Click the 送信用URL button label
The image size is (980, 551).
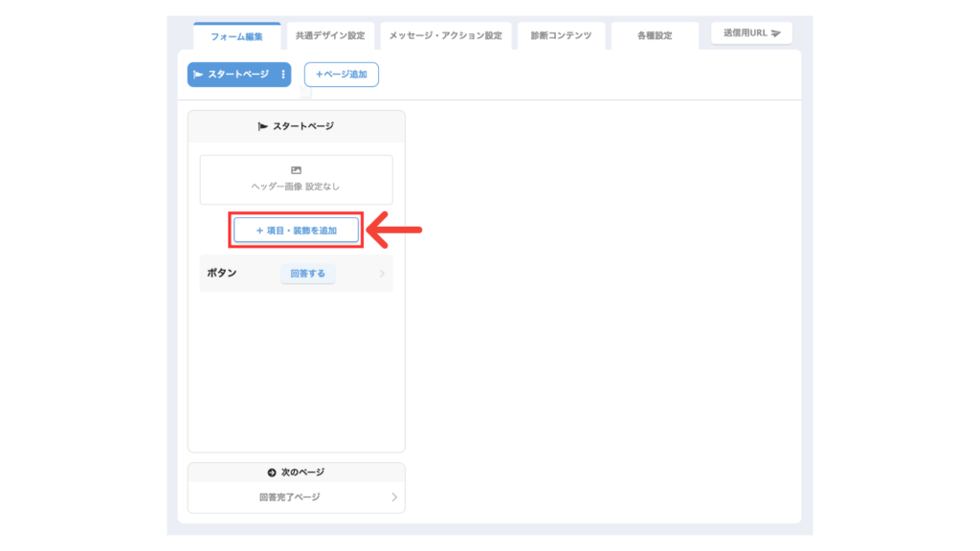(743, 33)
